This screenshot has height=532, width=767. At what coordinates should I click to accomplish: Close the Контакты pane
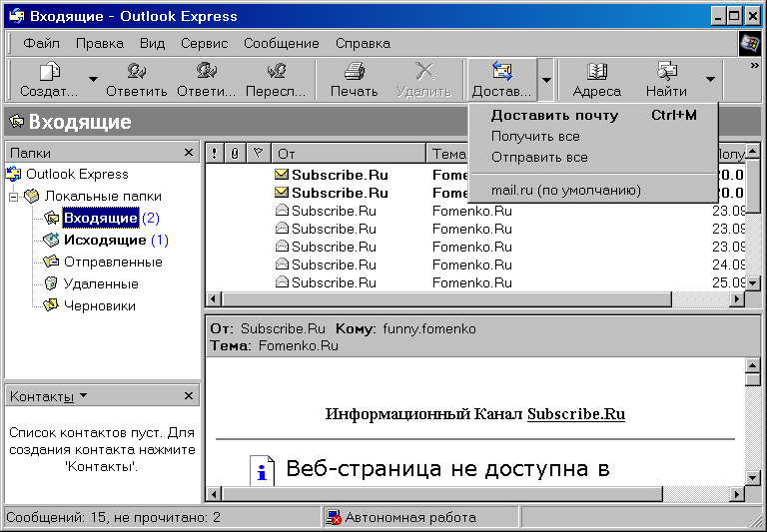point(189,396)
